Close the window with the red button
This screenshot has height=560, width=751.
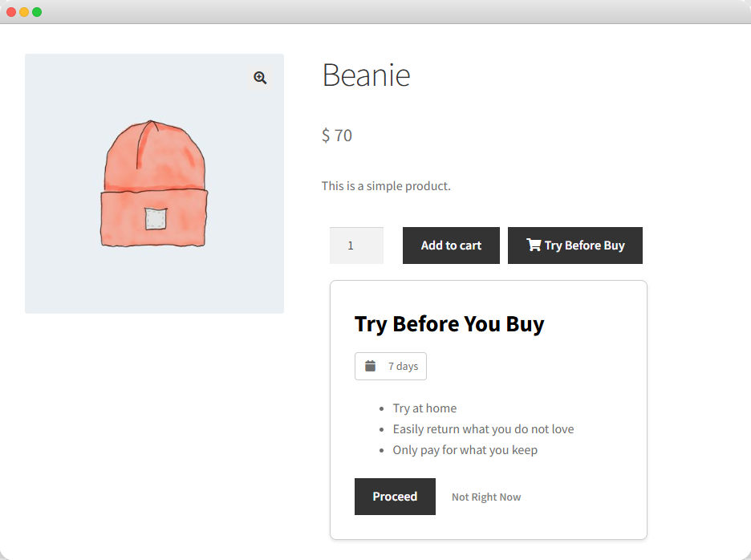[x=11, y=12]
